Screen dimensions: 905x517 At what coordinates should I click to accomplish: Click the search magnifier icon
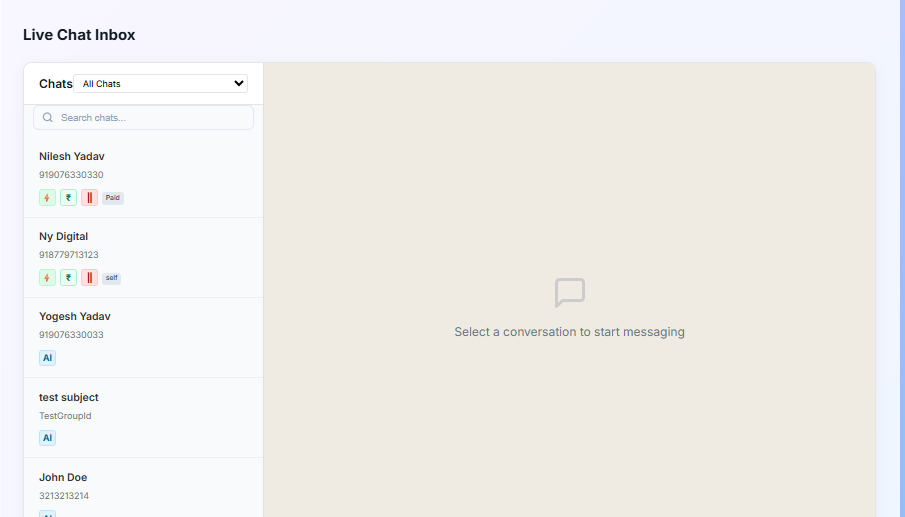click(x=48, y=117)
